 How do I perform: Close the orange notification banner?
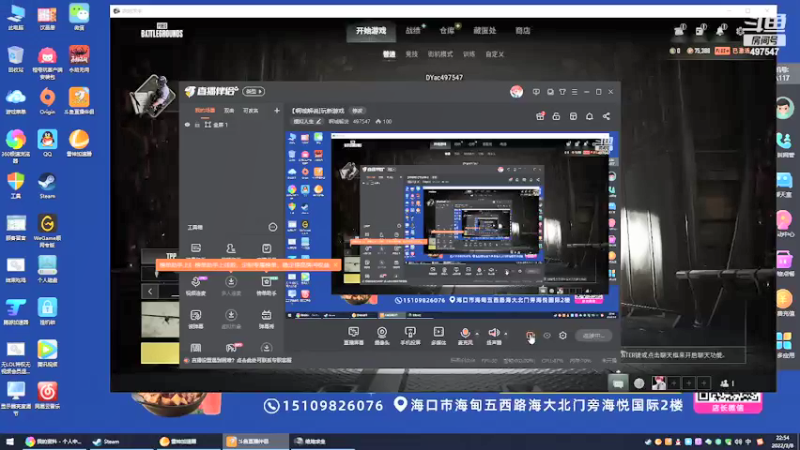(x=335, y=265)
